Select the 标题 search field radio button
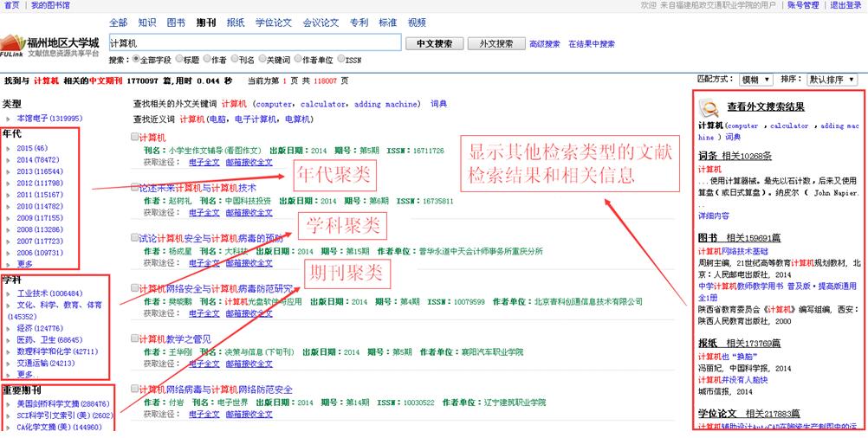This screenshot has width=868, height=438. (x=178, y=60)
